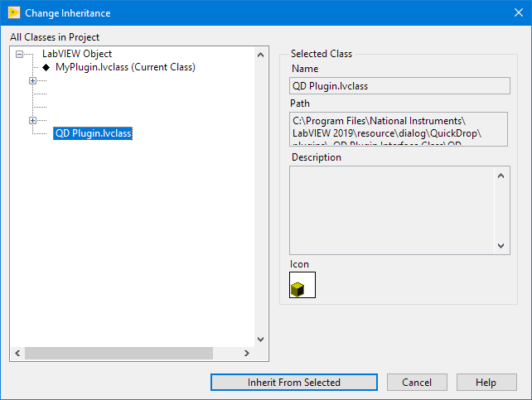
Task: Select LabVIEW Object in the class tree
Action: click(x=77, y=54)
